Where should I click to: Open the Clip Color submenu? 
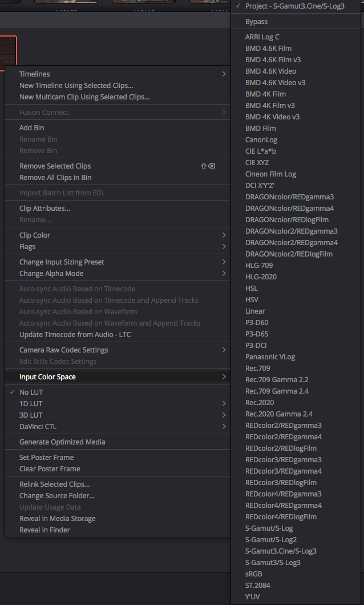(35, 235)
